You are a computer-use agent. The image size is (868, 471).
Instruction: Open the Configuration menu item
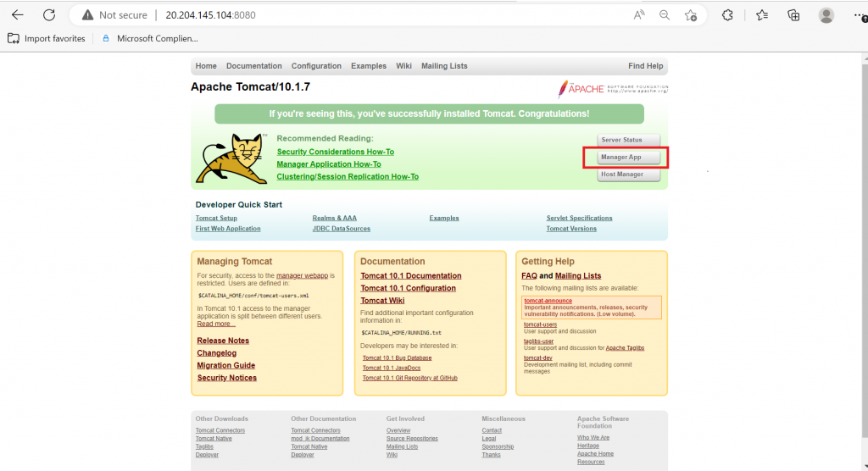coord(316,66)
